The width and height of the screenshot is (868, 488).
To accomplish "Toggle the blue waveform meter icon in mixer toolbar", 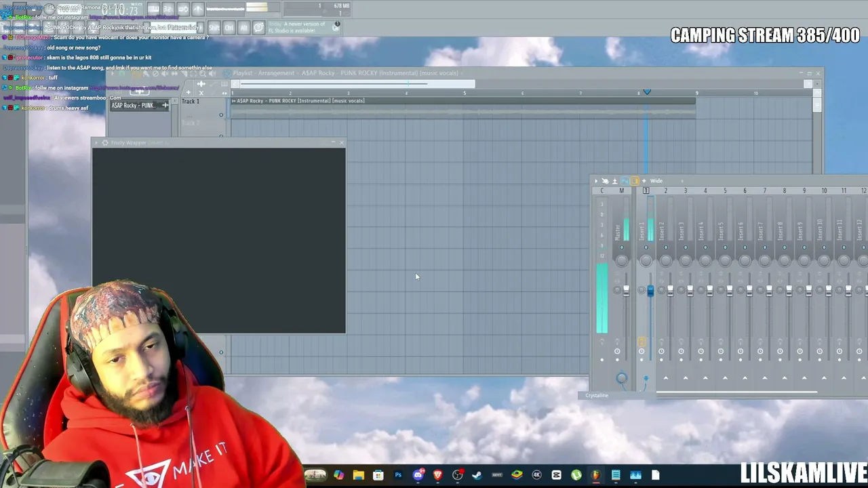I will tap(625, 181).
